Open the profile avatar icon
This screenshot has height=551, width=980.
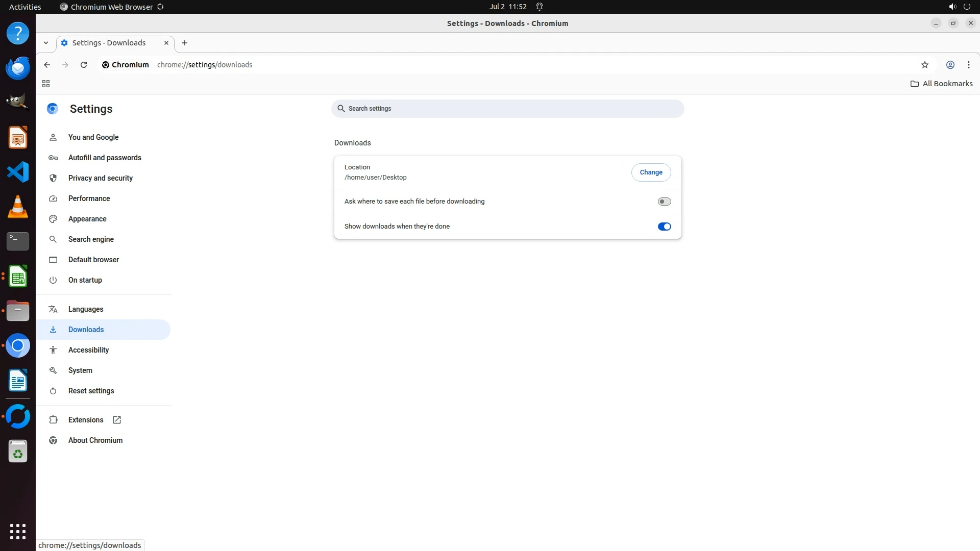click(x=950, y=65)
